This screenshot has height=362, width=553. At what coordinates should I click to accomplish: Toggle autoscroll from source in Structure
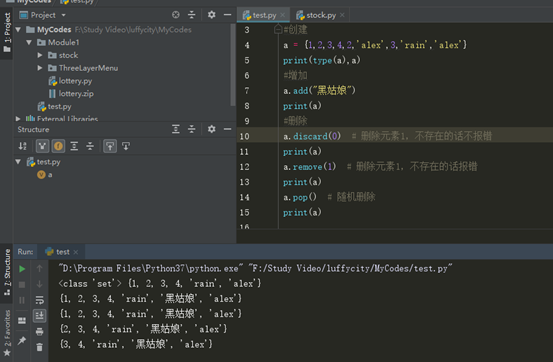pos(126,146)
